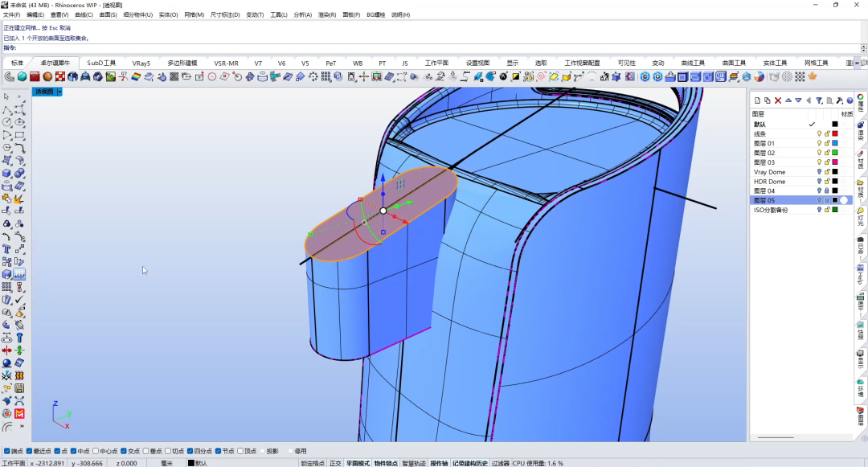The height and width of the screenshot is (467, 868).
Task: Click the green color swatch of 图层 02
Action: 835,153
